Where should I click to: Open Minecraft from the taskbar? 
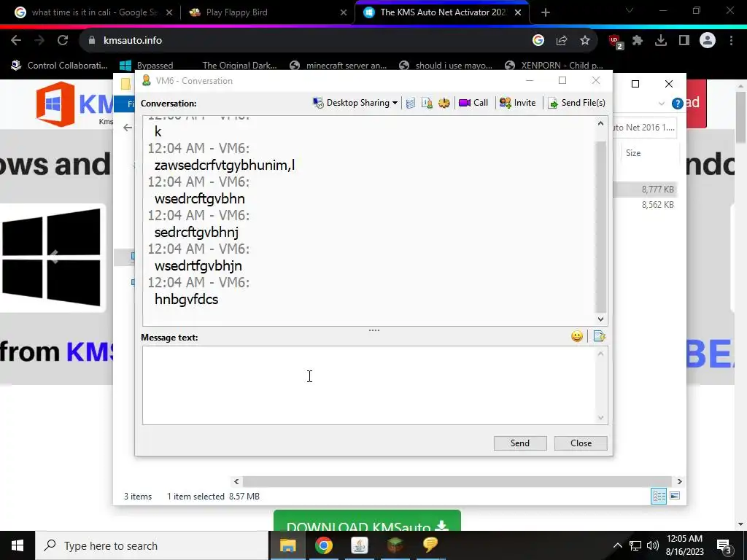point(395,545)
